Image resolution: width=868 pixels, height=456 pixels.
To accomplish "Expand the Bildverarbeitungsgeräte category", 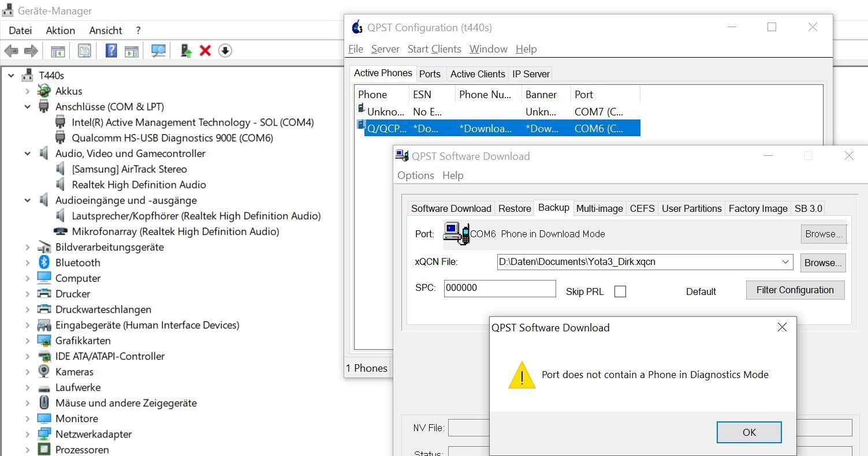I will [27, 247].
